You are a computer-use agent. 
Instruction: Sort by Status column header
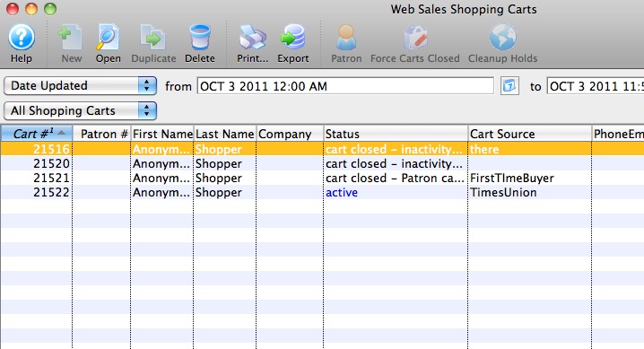[396, 134]
